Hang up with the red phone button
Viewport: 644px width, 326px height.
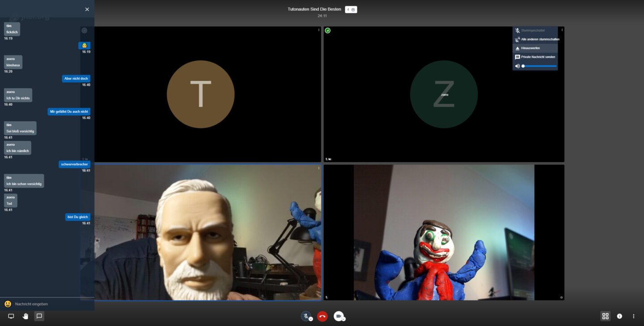pos(322,316)
